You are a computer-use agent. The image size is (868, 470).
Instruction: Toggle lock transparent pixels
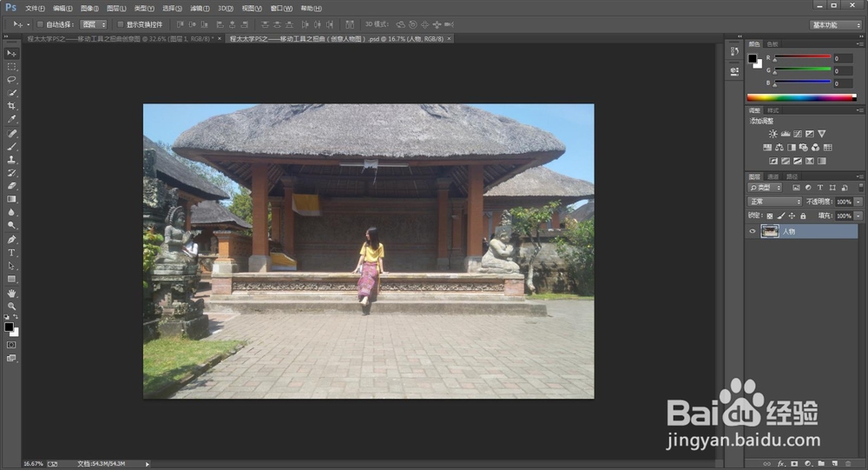769,216
